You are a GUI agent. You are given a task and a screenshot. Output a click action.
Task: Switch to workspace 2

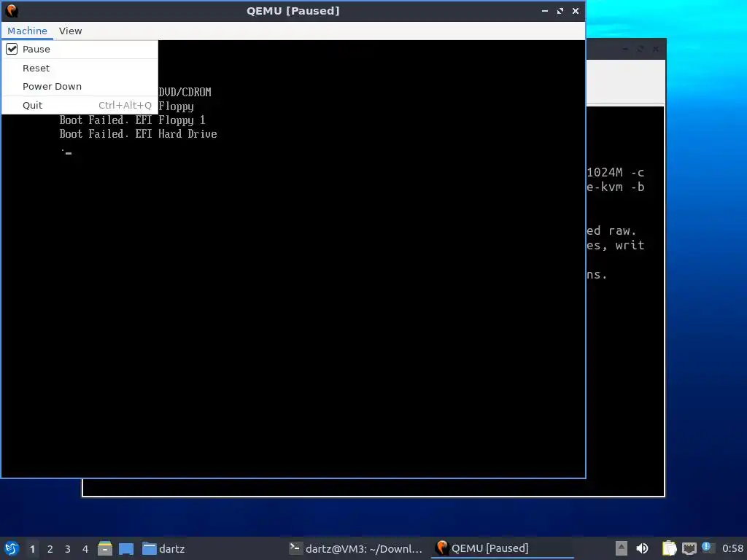click(x=50, y=549)
